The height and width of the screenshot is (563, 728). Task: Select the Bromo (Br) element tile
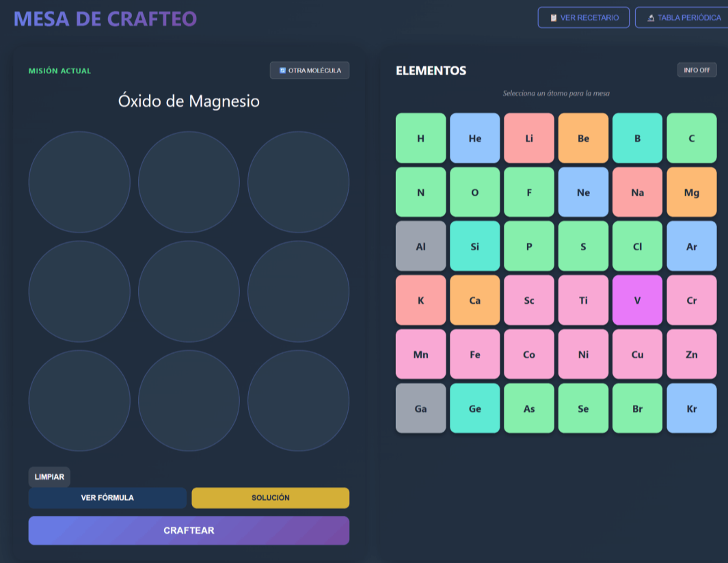tap(637, 408)
